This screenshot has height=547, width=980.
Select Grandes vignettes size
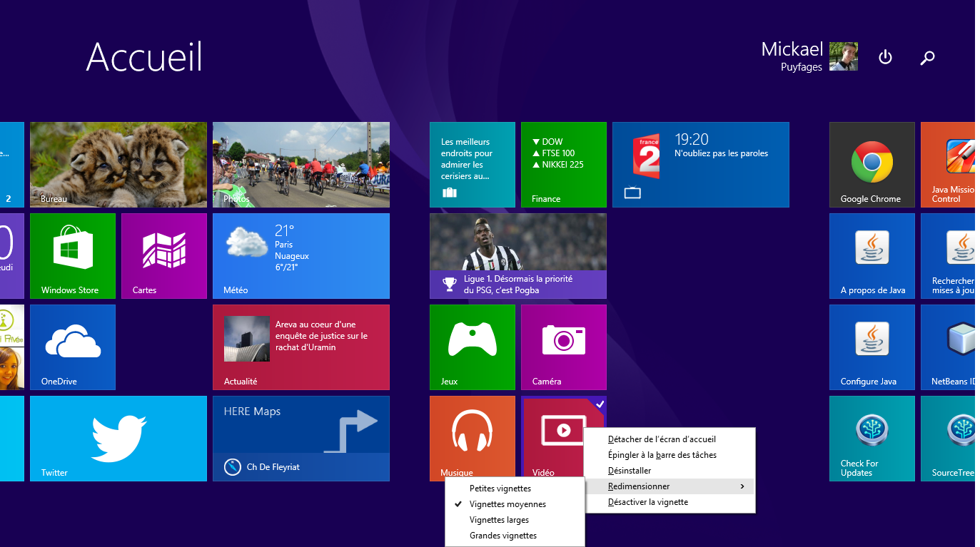pyautogui.click(x=515, y=536)
